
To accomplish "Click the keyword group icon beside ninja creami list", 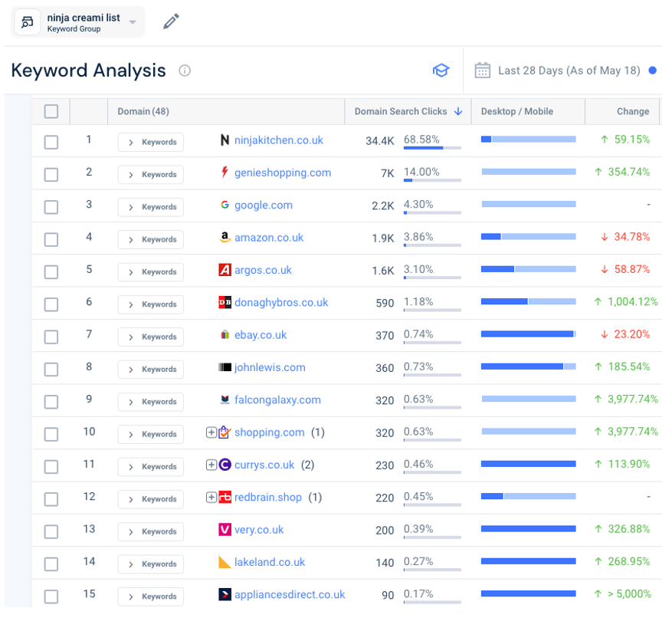I will pyautogui.click(x=27, y=21).
